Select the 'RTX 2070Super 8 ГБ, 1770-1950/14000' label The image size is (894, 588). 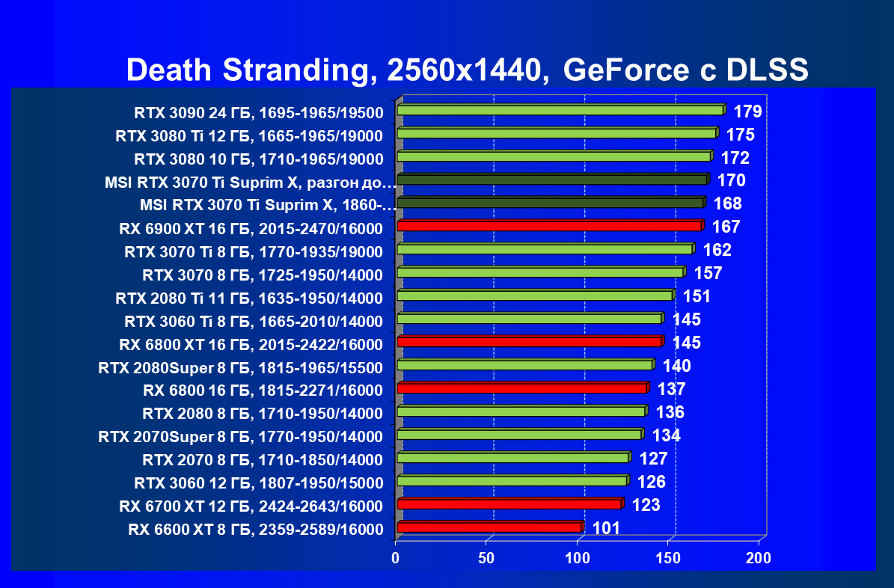pos(241,437)
